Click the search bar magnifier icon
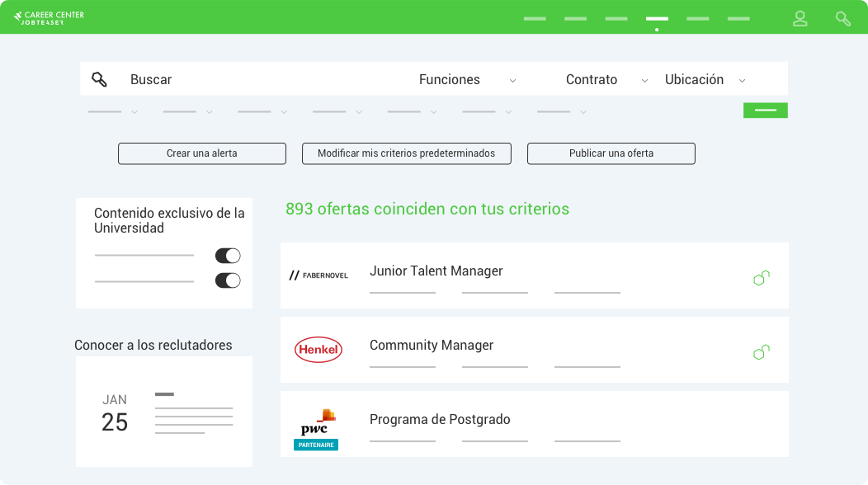Image resolution: width=868 pixels, height=485 pixels. point(99,79)
